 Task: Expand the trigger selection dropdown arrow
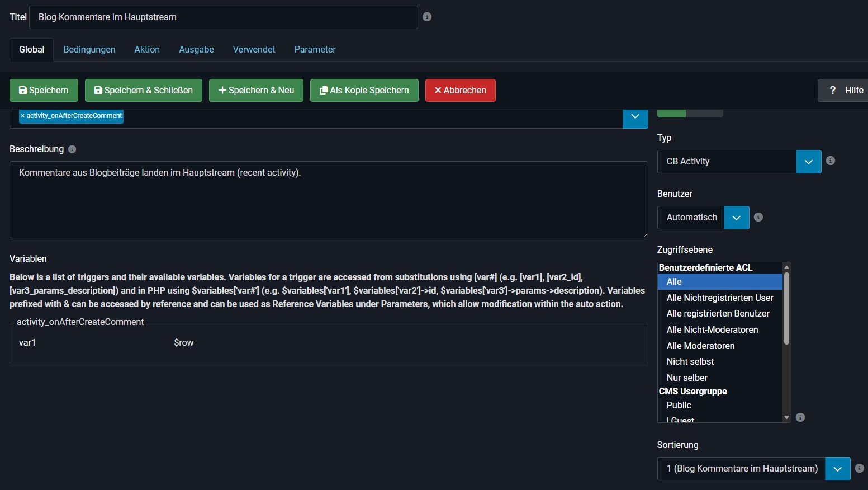click(635, 117)
